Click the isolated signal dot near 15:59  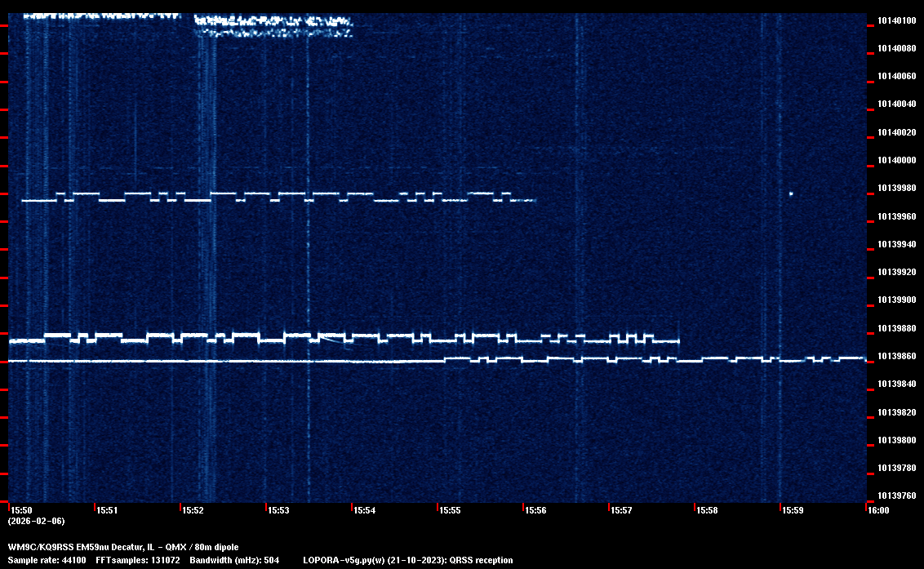click(x=790, y=193)
